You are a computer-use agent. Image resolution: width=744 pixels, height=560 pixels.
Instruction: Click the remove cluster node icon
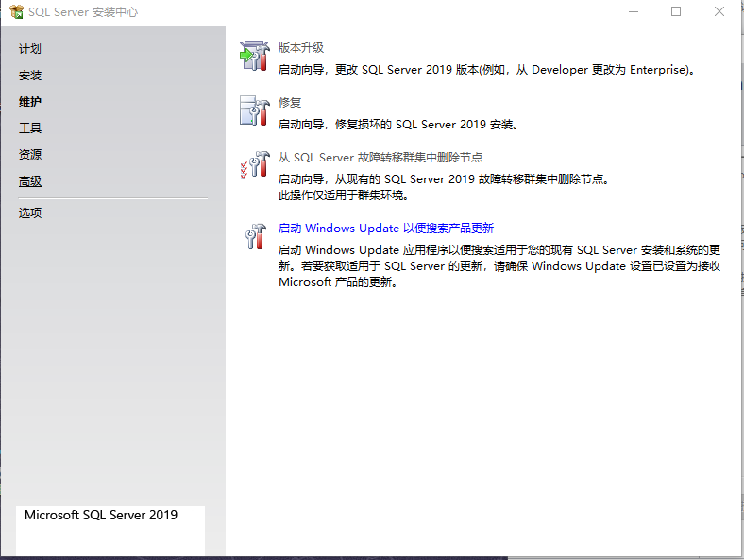point(255,165)
